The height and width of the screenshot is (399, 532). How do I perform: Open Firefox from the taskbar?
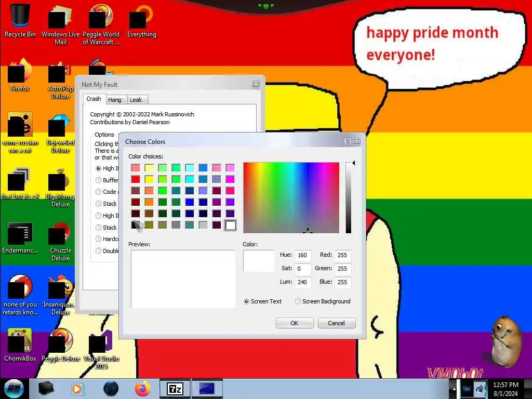coord(143,389)
